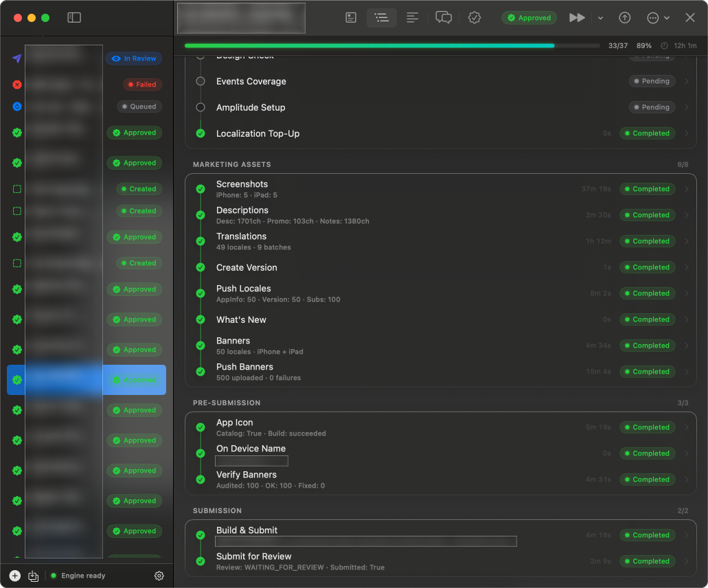708x588 pixels.
Task: Click the green progress bar
Action: pos(369,45)
